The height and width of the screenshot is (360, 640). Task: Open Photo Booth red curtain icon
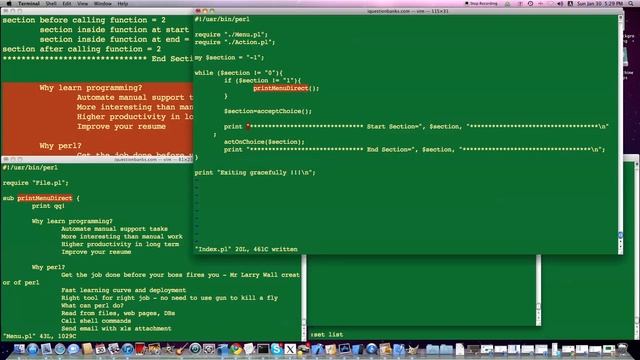140,349
